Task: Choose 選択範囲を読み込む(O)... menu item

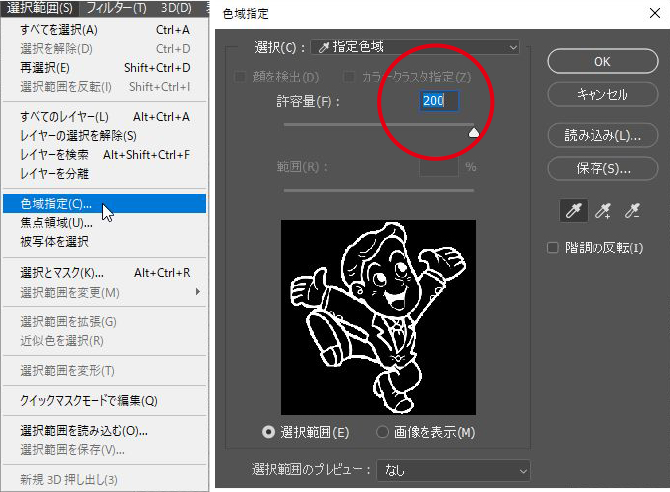Action: [105, 431]
